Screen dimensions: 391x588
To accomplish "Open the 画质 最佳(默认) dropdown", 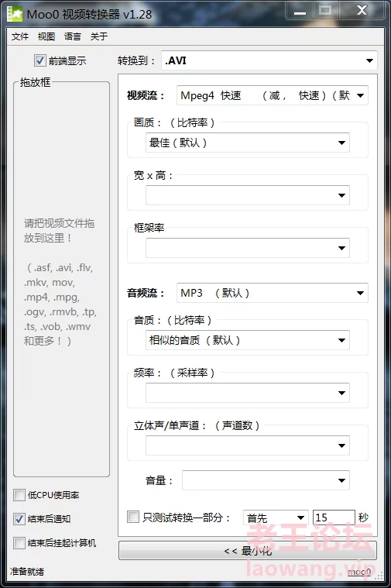I will coord(248,143).
